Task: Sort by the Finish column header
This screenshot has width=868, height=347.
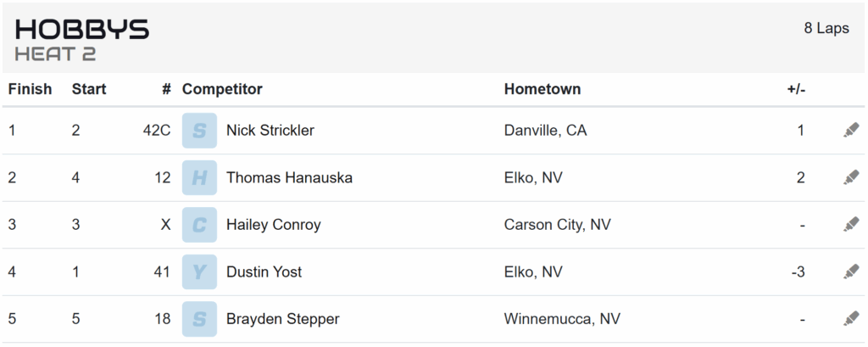Action: coord(30,89)
